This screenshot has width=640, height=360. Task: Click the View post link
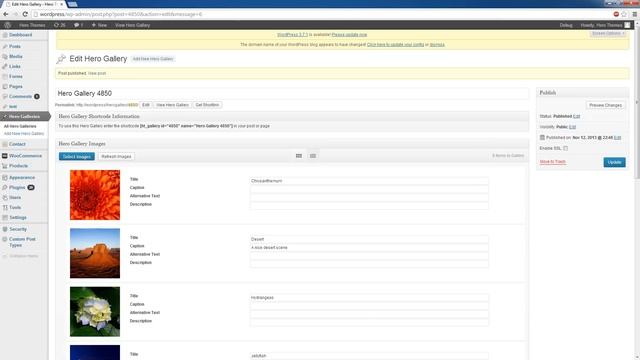coord(97,73)
